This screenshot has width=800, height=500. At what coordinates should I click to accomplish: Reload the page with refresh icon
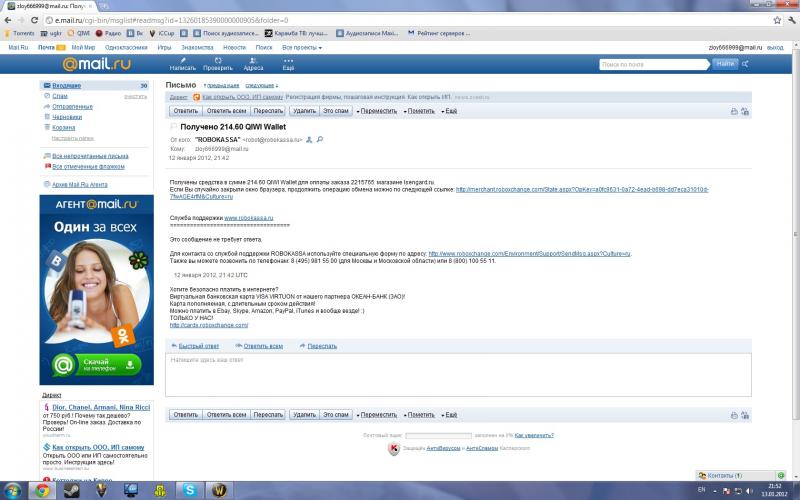(34, 20)
